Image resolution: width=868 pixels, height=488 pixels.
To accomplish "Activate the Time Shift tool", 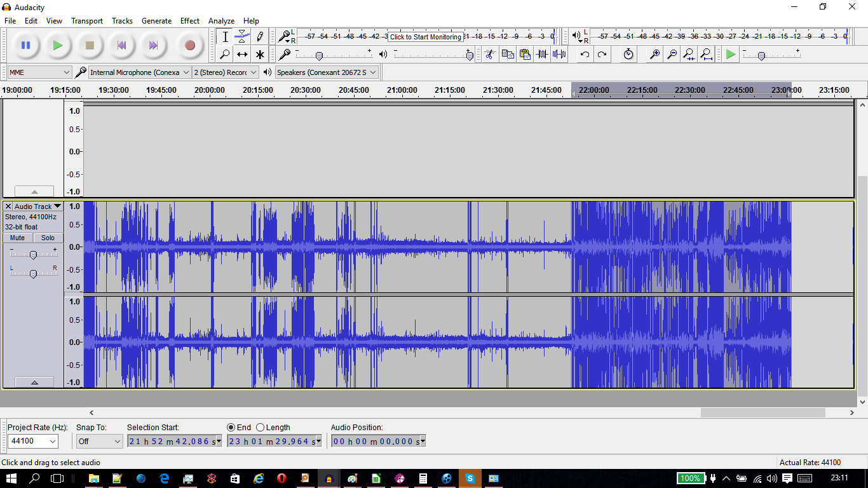I will point(242,55).
